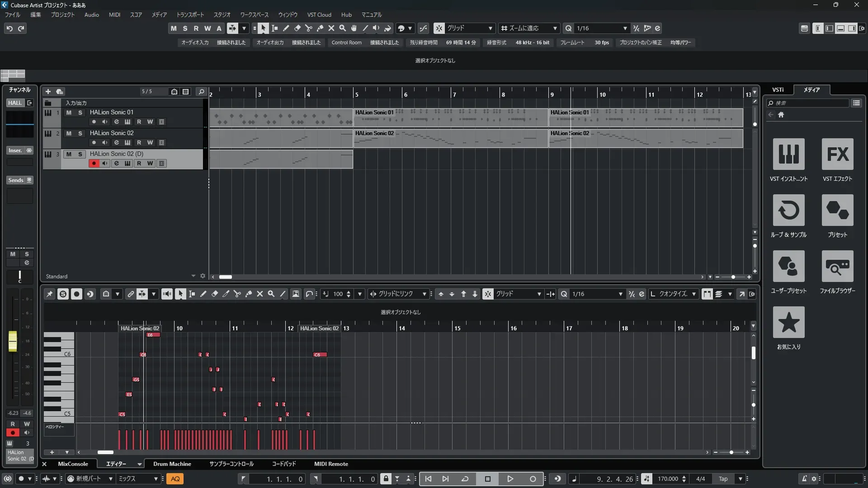868x488 pixels.
Task: Open the トランスポート menu
Action: [190, 14]
